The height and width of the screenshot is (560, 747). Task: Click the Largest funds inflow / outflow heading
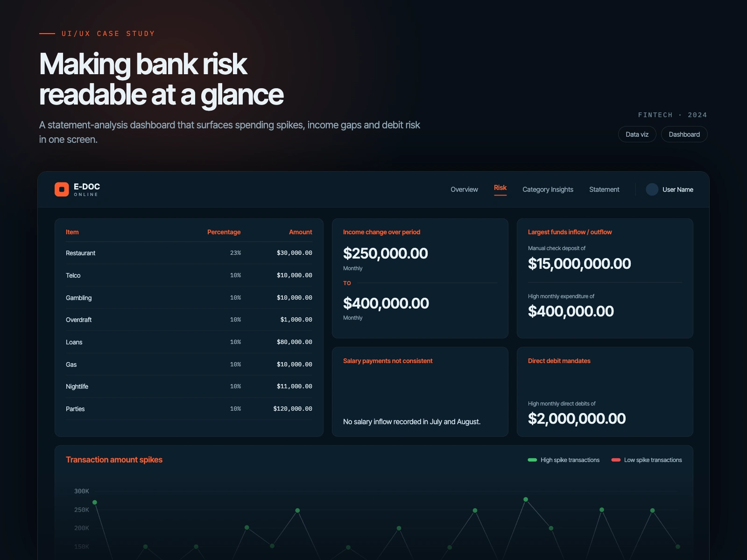point(570,232)
